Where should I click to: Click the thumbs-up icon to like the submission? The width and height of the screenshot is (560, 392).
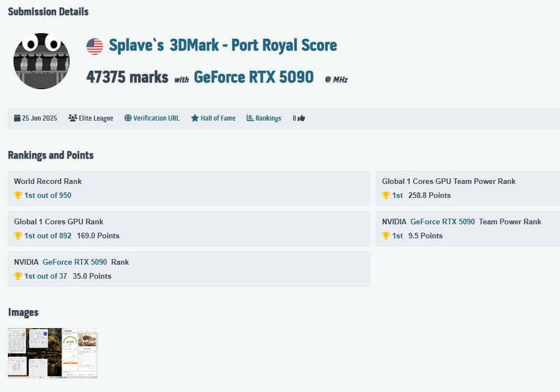pos(301,118)
